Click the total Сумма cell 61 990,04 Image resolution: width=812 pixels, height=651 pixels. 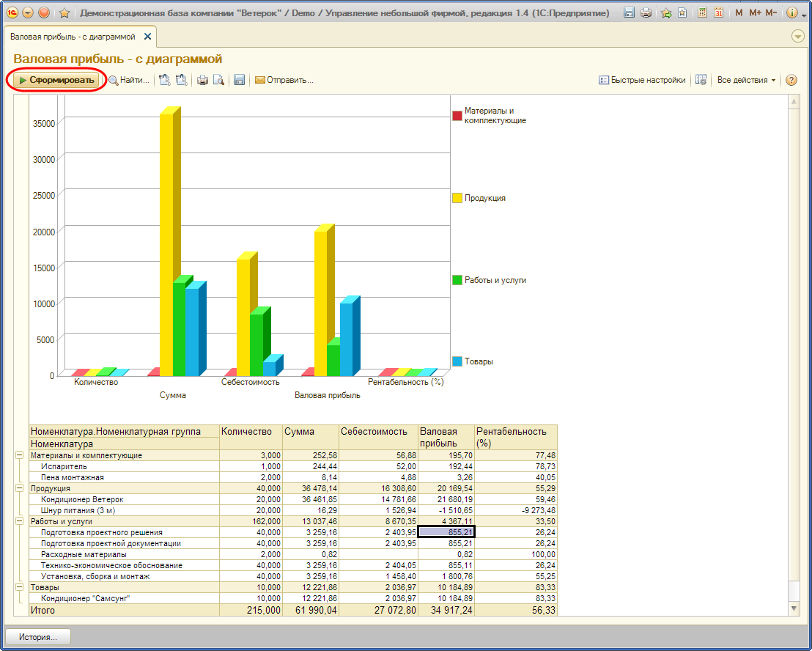[x=311, y=611]
